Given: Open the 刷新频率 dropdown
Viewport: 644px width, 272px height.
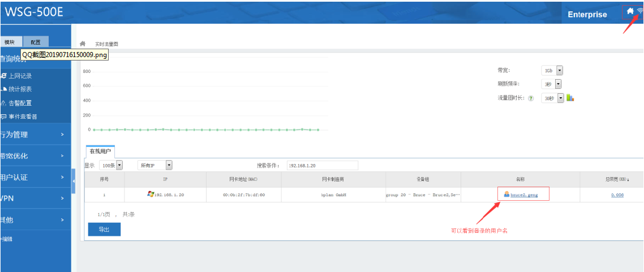Looking at the screenshot, I should (558, 84).
